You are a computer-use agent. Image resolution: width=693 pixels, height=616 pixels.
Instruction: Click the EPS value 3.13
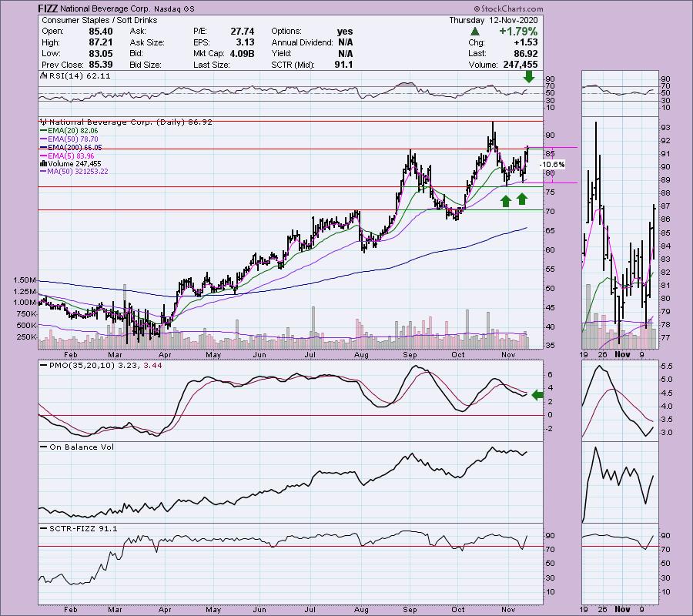click(245, 42)
